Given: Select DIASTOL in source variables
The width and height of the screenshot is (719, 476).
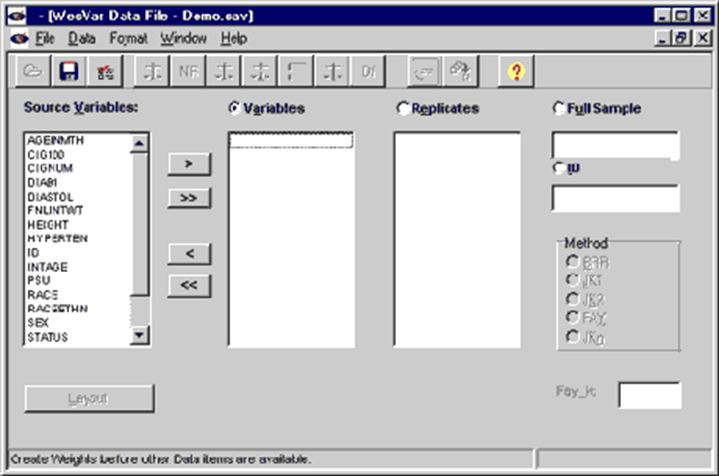Looking at the screenshot, I should click(50, 197).
